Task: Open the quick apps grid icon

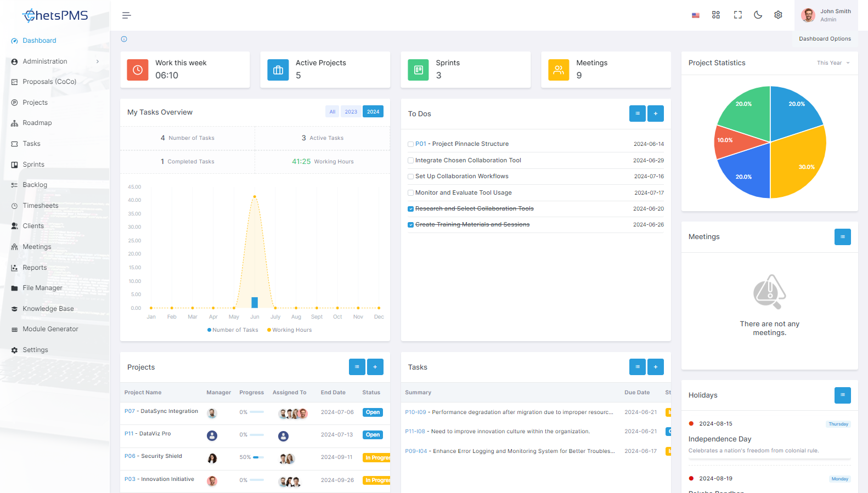Action: pos(715,15)
